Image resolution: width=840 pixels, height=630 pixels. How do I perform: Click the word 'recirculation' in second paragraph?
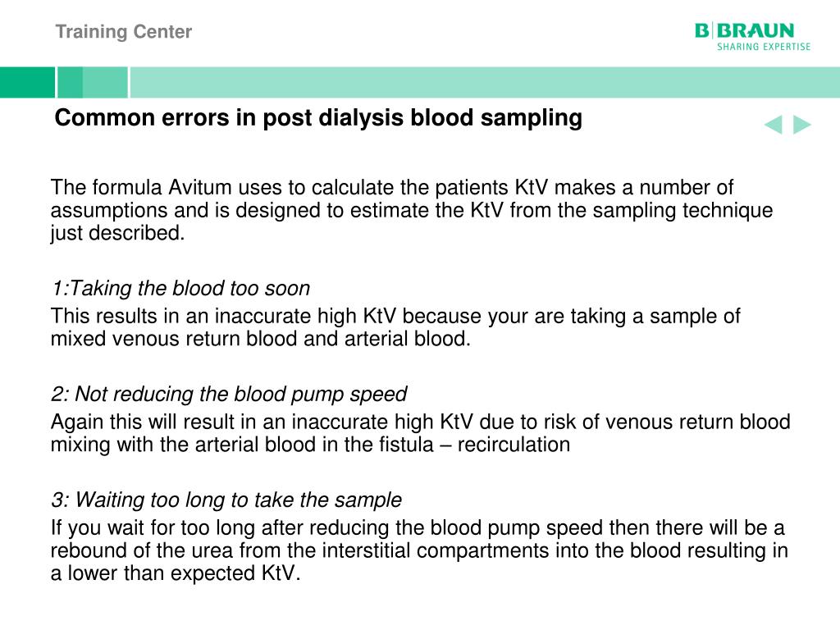coord(514,445)
